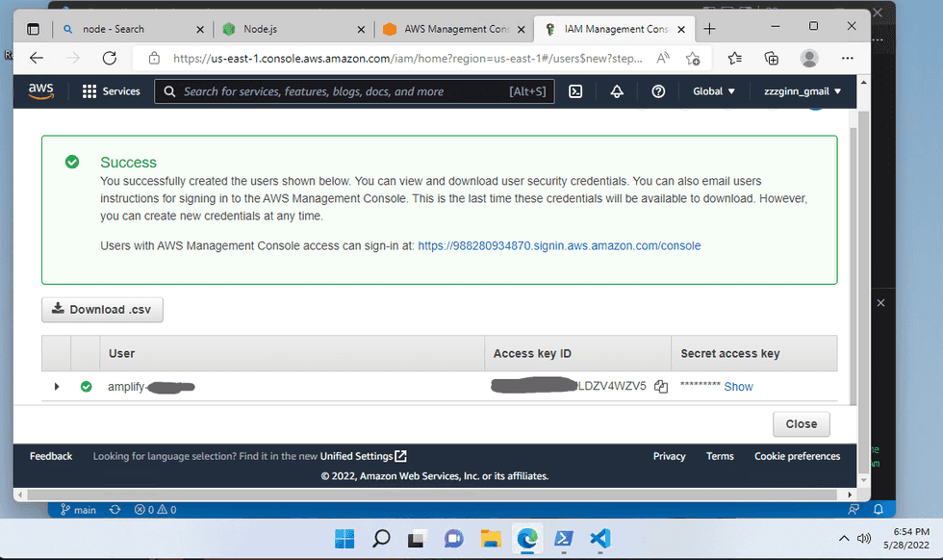The image size is (943, 560).
Task: Open VS Code notifications bell
Action: click(x=879, y=509)
